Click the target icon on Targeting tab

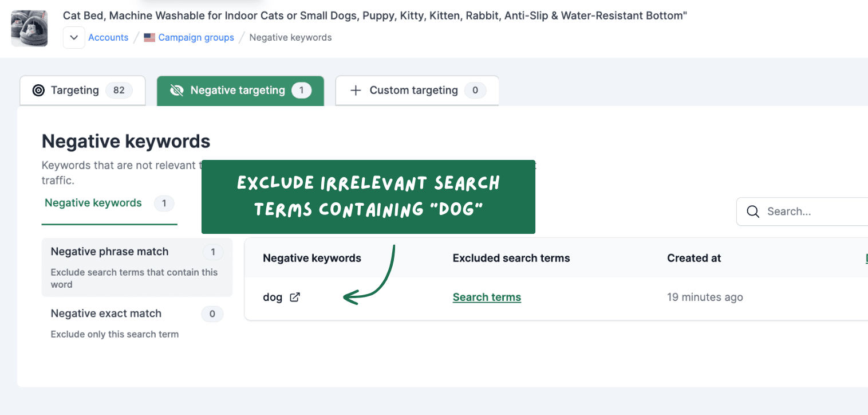click(x=38, y=90)
